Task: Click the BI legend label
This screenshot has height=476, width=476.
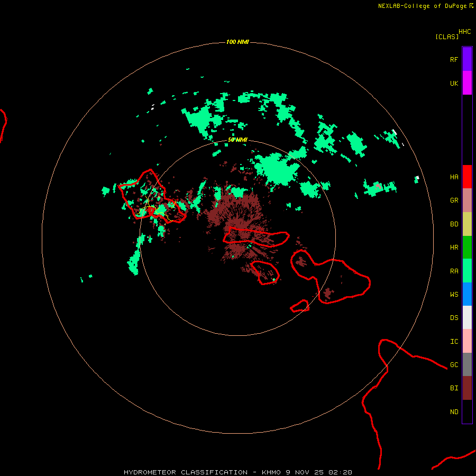Action: point(454,388)
